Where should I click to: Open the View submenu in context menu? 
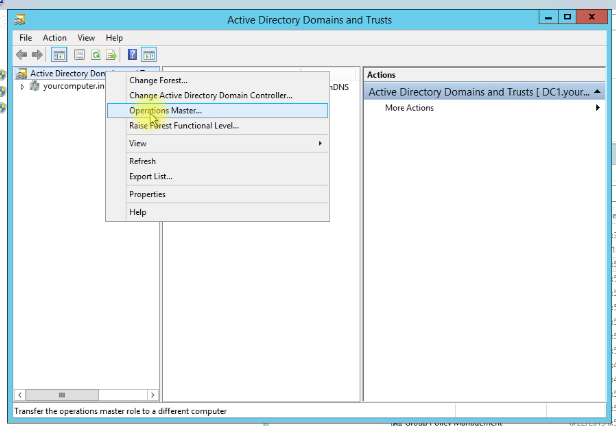click(217, 143)
